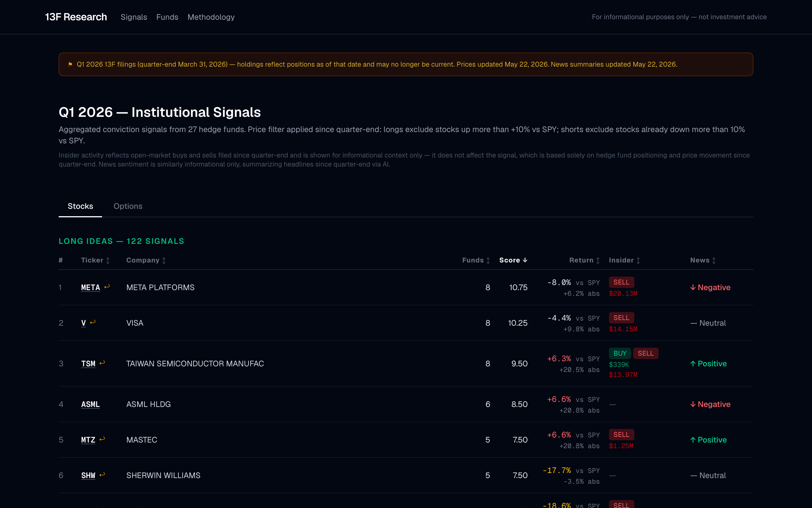The image size is (812, 508).
Task: Click -8.0% vs SPY return value
Action: (x=573, y=283)
